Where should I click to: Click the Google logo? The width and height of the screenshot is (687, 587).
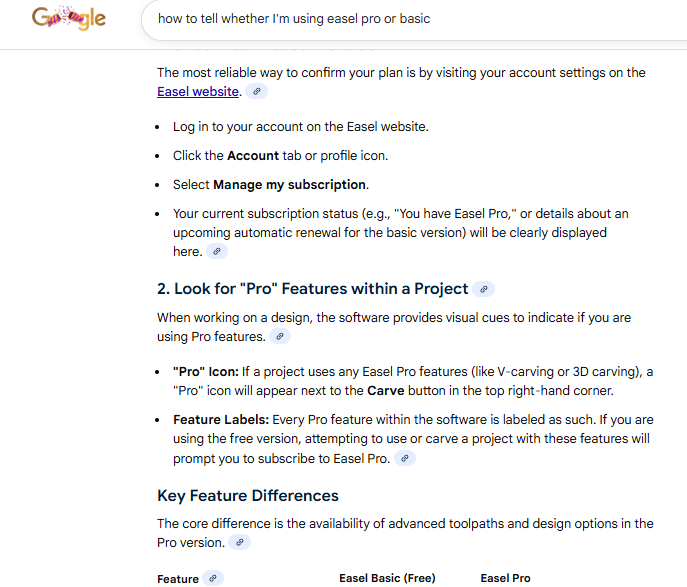tap(68, 19)
